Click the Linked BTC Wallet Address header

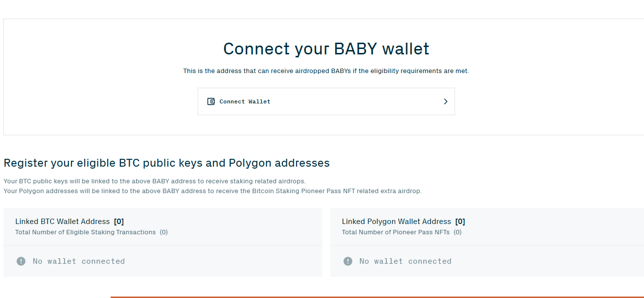click(x=63, y=221)
